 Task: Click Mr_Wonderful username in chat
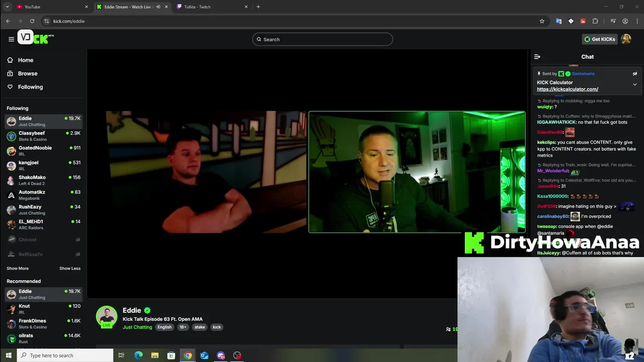coord(552,171)
